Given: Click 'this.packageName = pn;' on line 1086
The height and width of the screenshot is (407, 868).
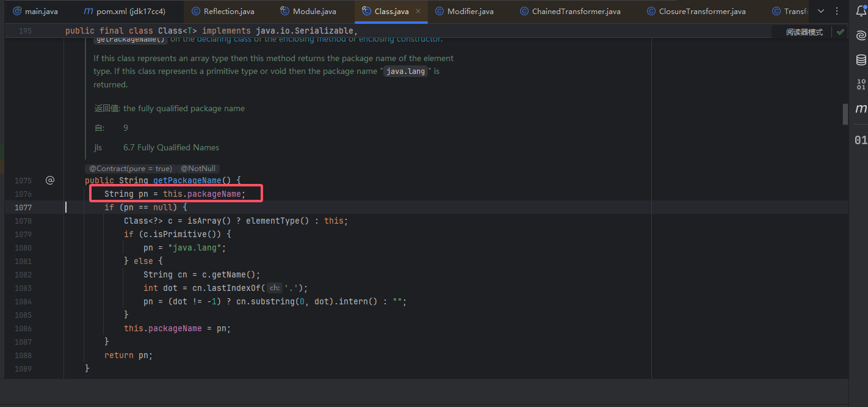Looking at the screenshot, I should click(178, 328).
